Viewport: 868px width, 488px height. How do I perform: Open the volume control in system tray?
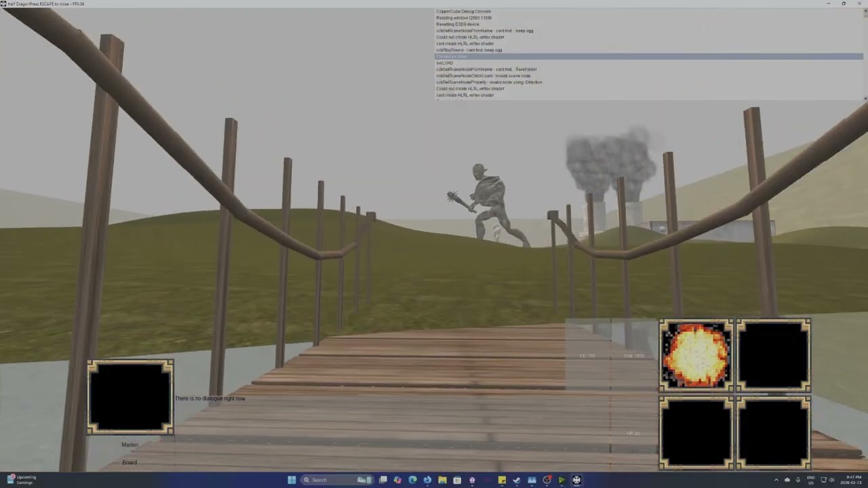832,480
